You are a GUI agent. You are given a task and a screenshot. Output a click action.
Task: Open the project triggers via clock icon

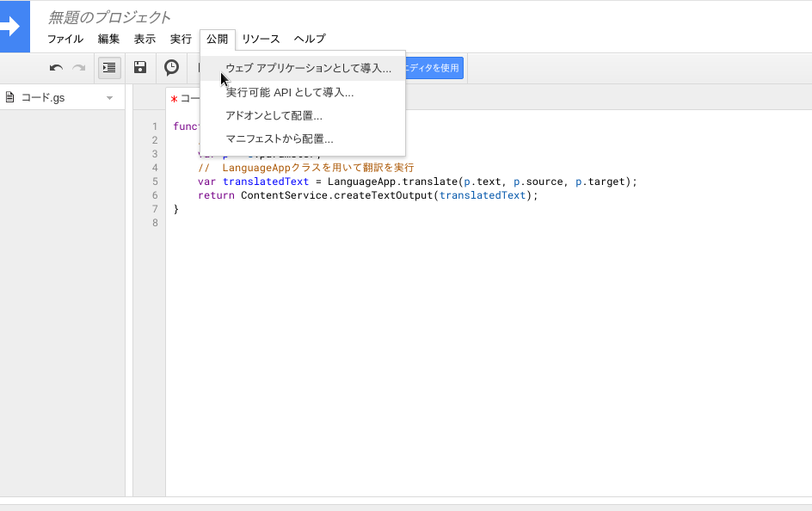tap(171, 67)
